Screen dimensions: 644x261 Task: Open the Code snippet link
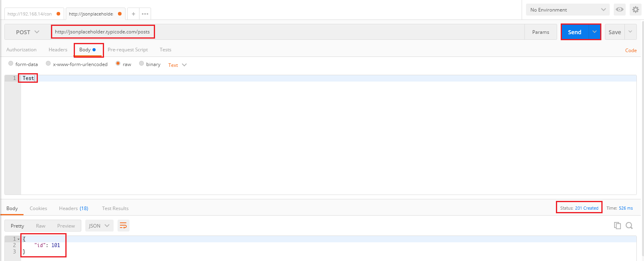pos(631,51)
